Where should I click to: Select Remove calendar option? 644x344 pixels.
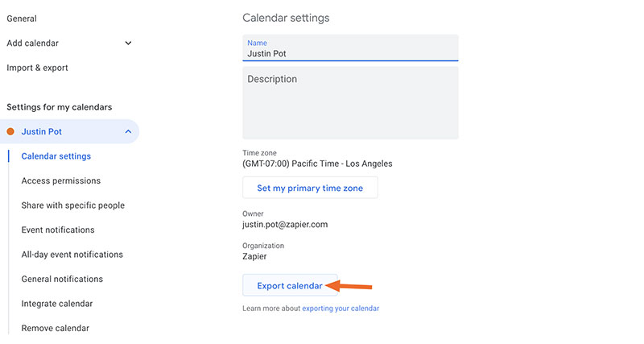56,329
